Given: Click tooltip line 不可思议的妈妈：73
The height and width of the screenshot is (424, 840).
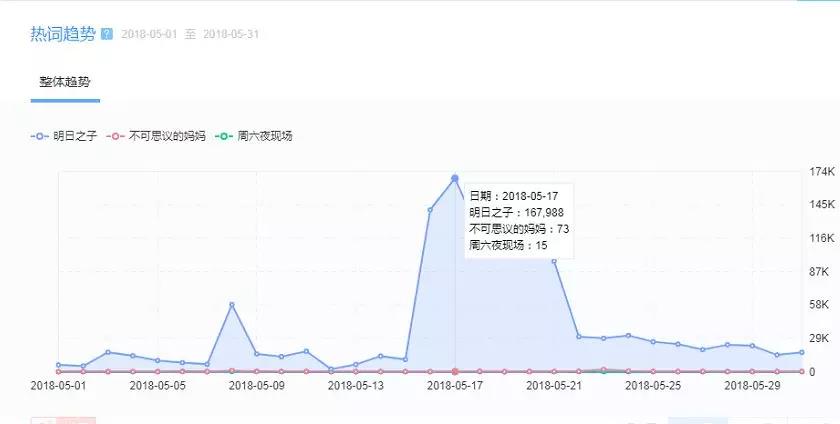Looking at the screenshot, I should click(x=519, y=229).
